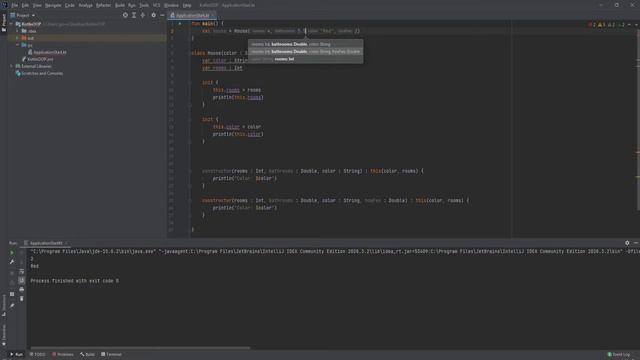Choose the overload ending rooms: Int
The height and width of the screenshot is (360, 640).
pos(305,59)
